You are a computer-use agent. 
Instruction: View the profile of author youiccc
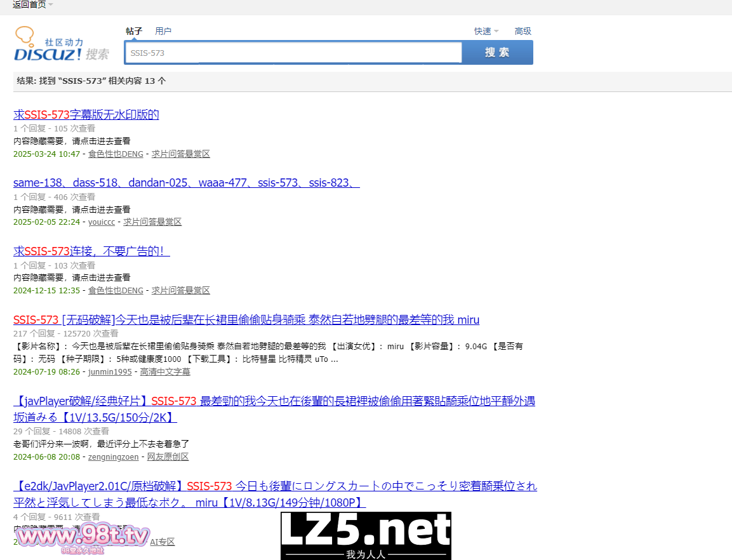tap(102, 222)
